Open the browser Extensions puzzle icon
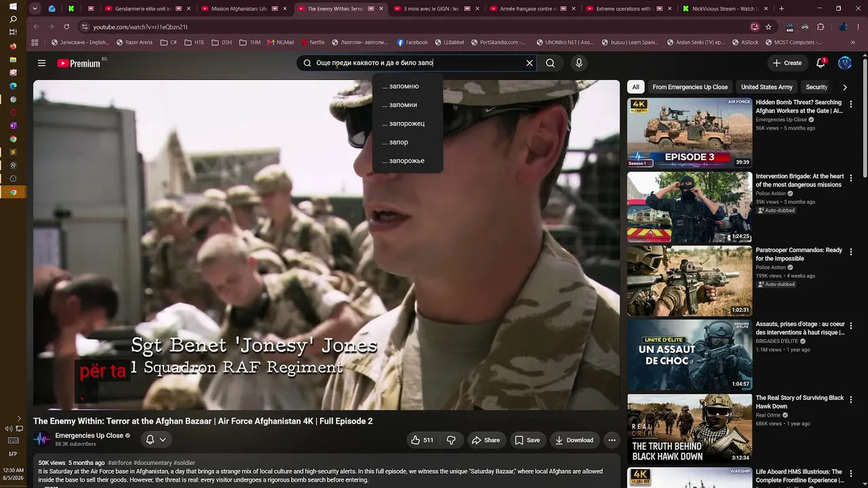Screen dimensions: 868x488 pos(821,26)
